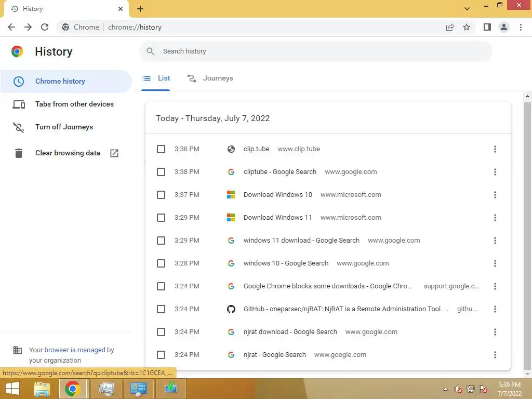Image resolution: width=532 pixels, height=399 pixels.
Task: Click the external link icon beside Clear browsing data
Action: (x=114, y=153)
